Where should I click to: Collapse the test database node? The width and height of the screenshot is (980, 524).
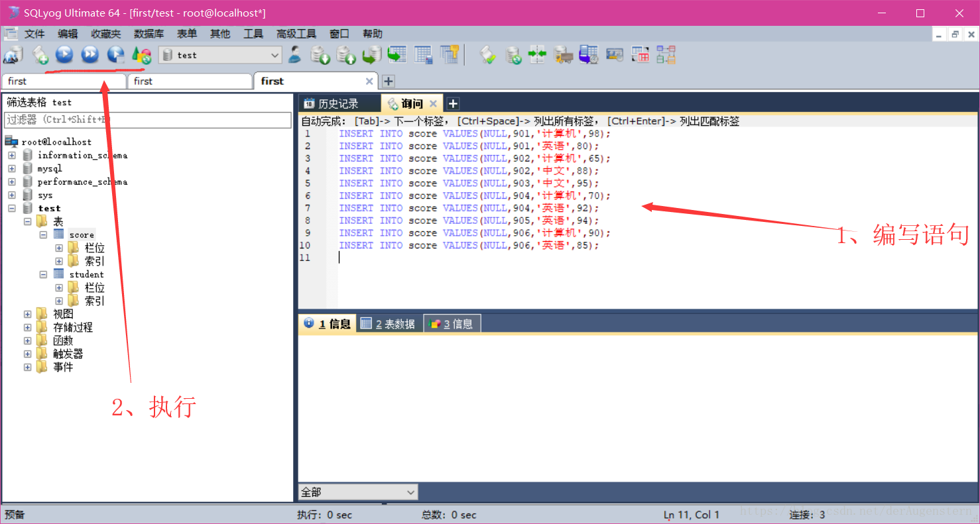coord(12,208)
